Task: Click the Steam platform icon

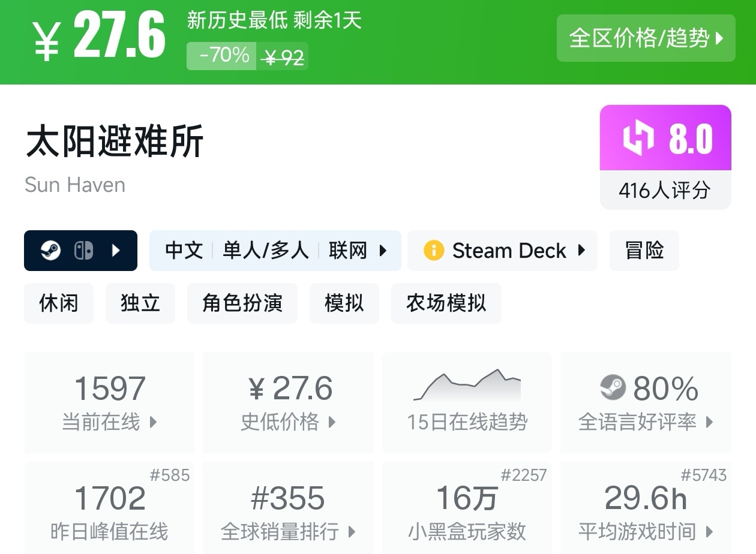Action: (x=51, y=251)
